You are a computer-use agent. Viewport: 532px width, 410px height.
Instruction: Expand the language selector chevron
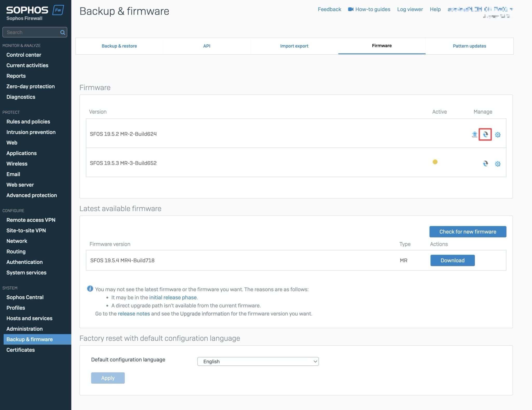point(315,361)
